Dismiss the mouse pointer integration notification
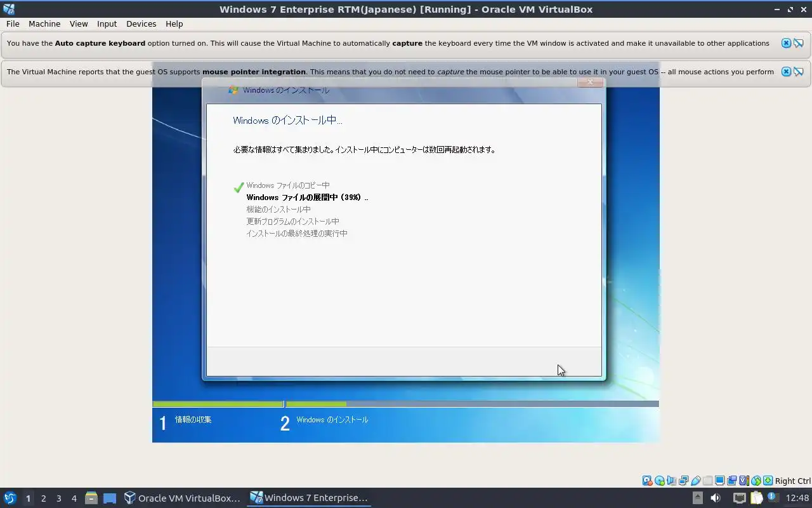This screenshot has width=812, height=508. (786, 72)
